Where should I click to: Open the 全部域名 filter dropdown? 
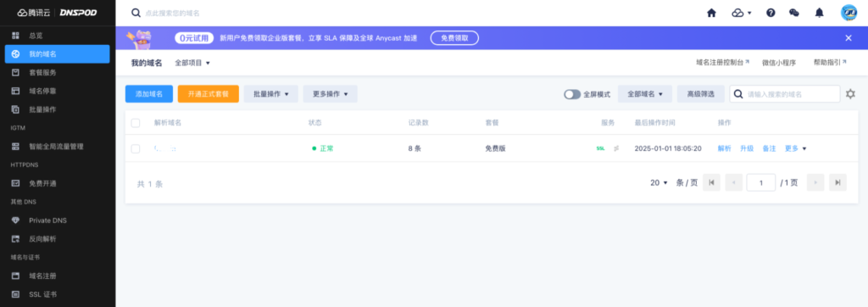point(645,94)
